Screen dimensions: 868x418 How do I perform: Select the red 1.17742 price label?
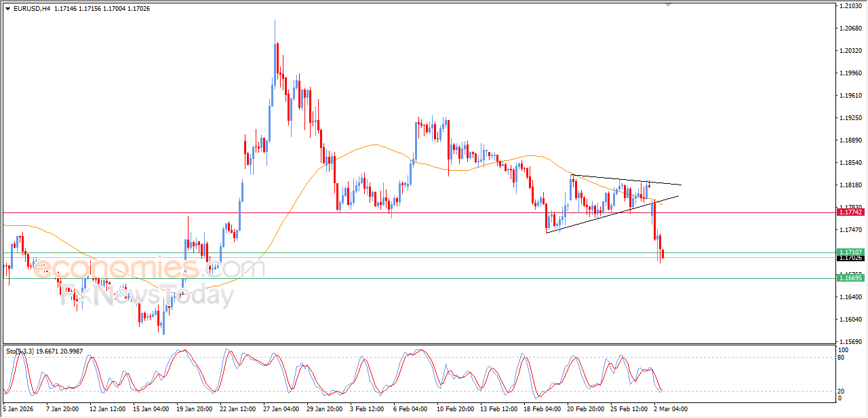[850, 212]
